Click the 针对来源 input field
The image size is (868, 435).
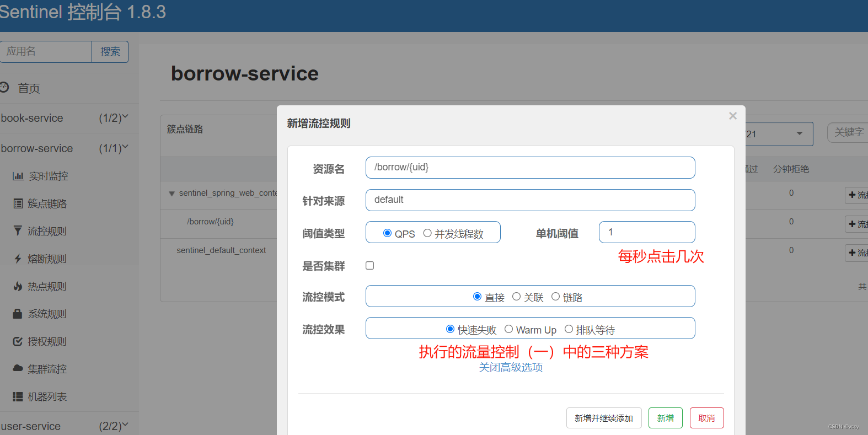tap(530, 200)
